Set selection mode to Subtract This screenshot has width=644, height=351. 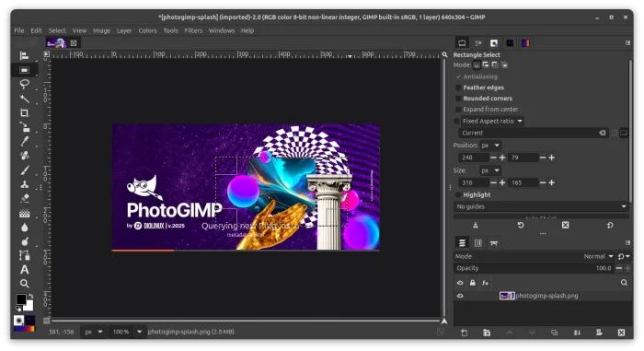coord(495,65)
